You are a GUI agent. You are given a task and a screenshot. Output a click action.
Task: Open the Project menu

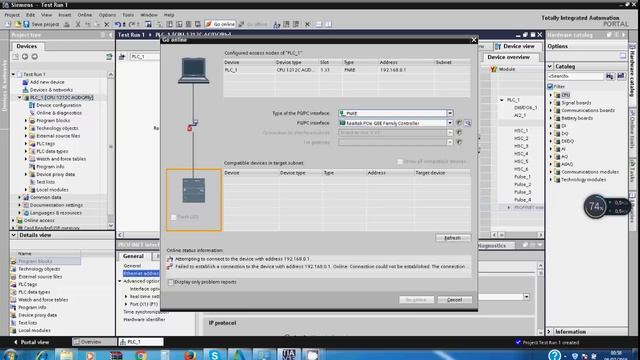pyautogui.click(x=12, y=15)
